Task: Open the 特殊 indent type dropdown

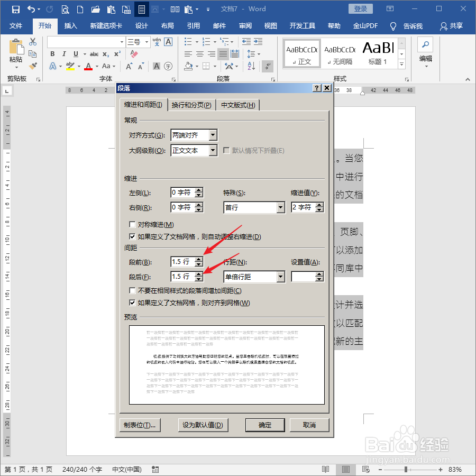Action: [x=281, y=208]
